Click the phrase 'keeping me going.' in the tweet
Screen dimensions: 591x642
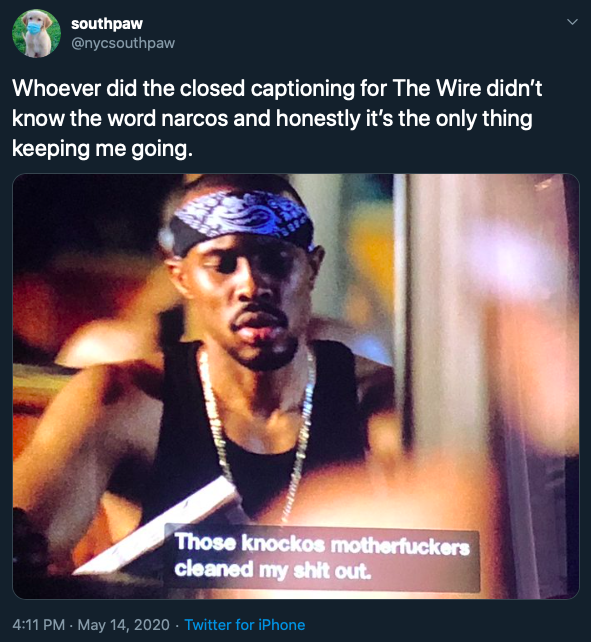click(x=102, y=149)
